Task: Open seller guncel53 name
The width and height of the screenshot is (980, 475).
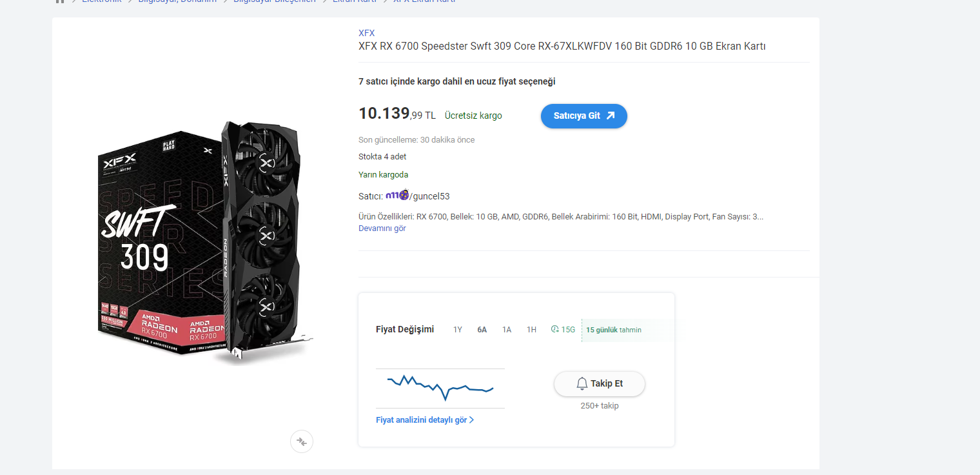Action: pyautogui.click(x=430, y=196)
